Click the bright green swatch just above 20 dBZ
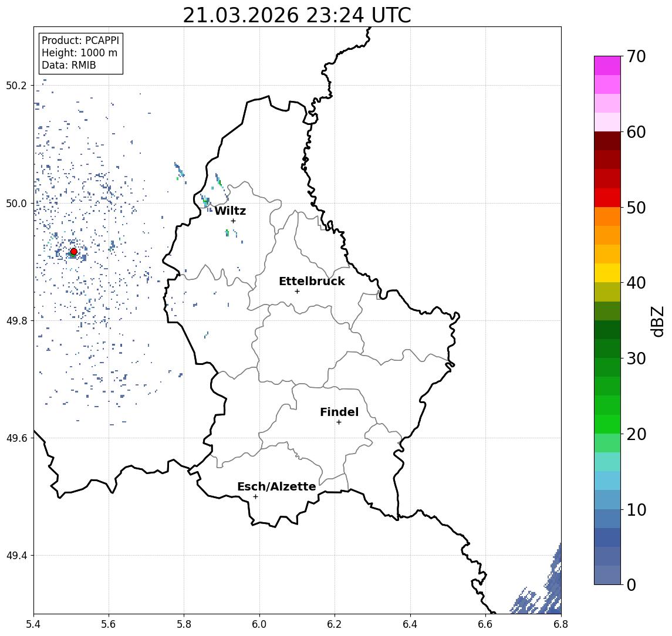The width and height of the screenshot is (672, 636). (x=607, y=424)
